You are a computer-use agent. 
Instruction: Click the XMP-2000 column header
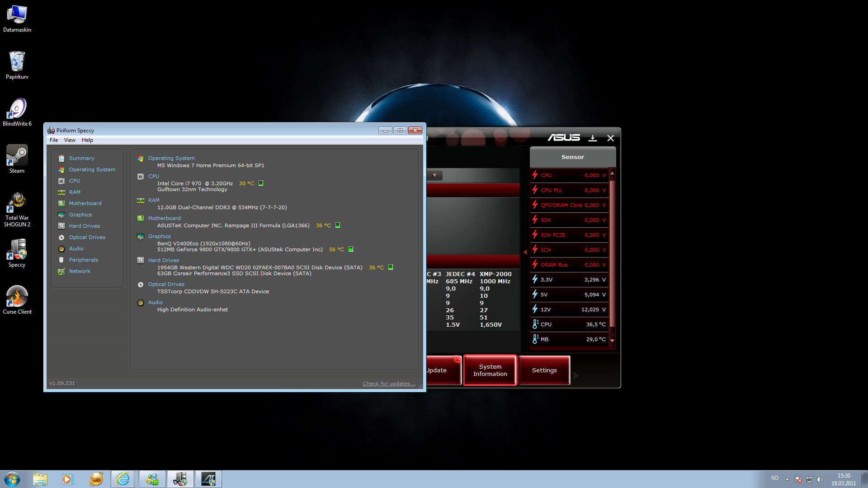[495, 274]
